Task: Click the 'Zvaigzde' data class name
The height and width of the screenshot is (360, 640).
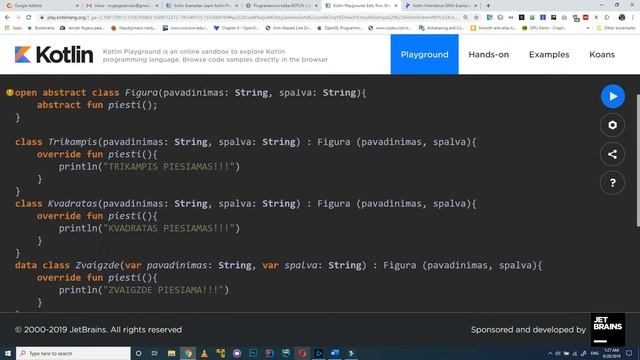Action: [x=97, y=265]
